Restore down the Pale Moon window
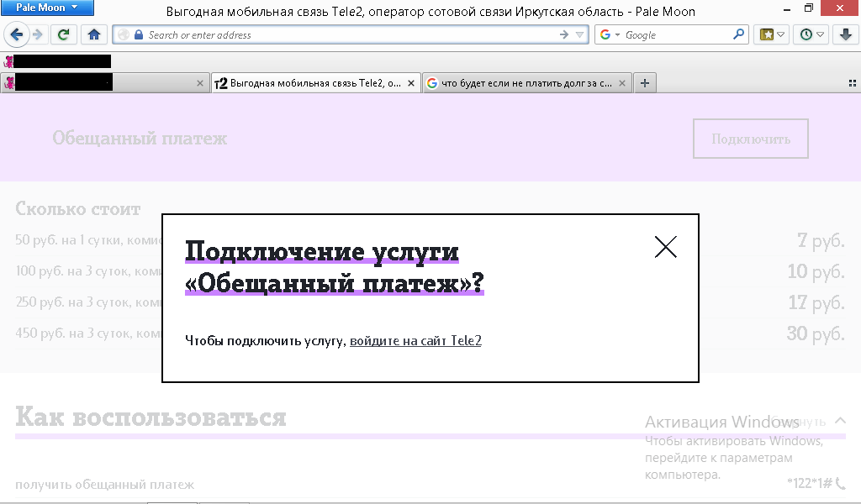The width and height of the screenshot is (861, 504). [x=808, y=8]
